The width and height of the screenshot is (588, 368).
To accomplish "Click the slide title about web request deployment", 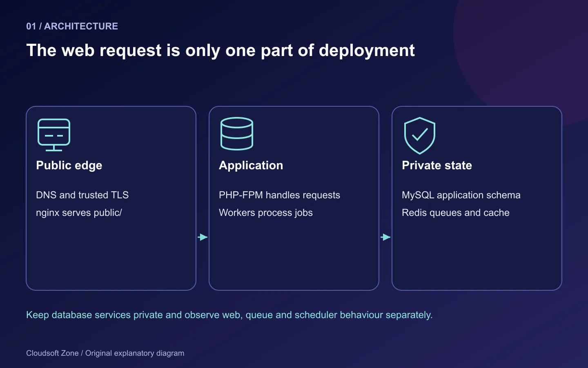I will pyautogui.click(x=220, y=50).
